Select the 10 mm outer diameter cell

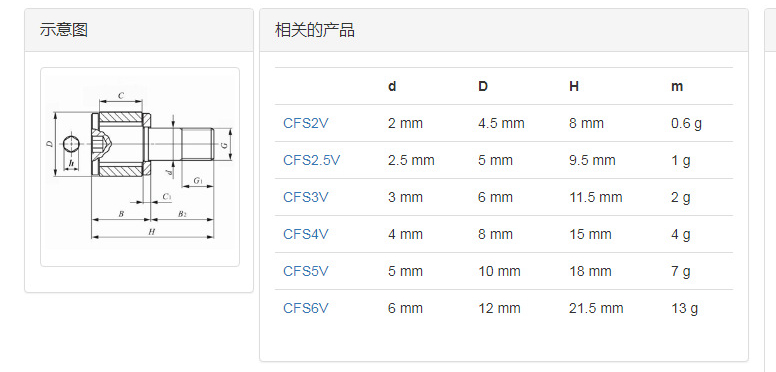point(499,271)
